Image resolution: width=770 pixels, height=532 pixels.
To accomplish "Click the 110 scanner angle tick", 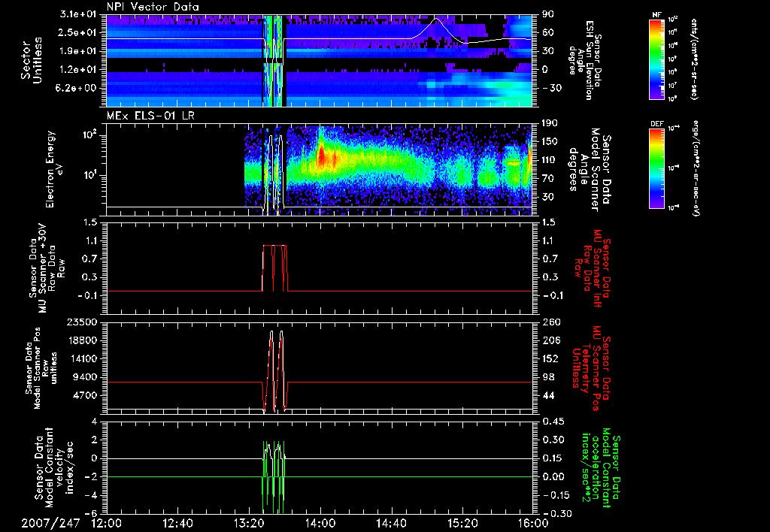I will (x=550, y=160).
